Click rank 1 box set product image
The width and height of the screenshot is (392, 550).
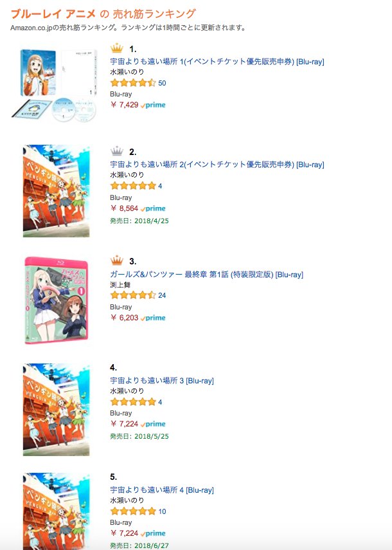(54, 84)
